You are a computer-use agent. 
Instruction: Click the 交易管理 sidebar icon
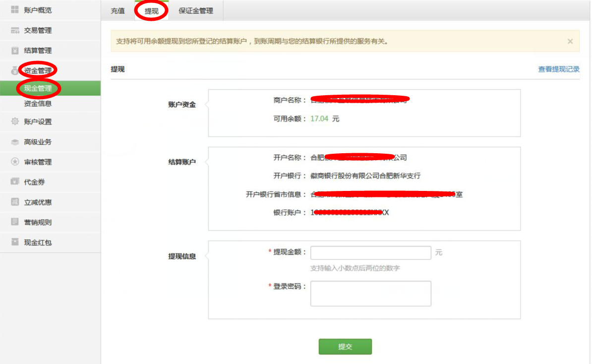point(15,30)
